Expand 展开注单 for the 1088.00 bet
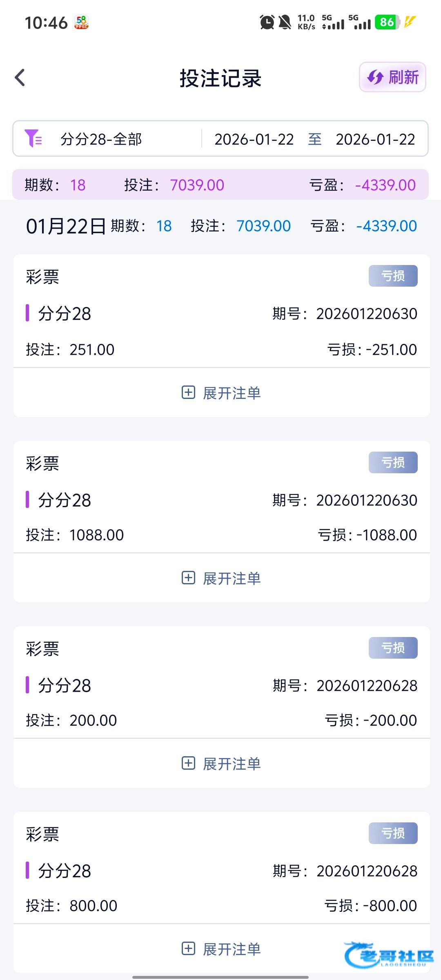Screen dimensions: 441x980 (x=221, y=578)
